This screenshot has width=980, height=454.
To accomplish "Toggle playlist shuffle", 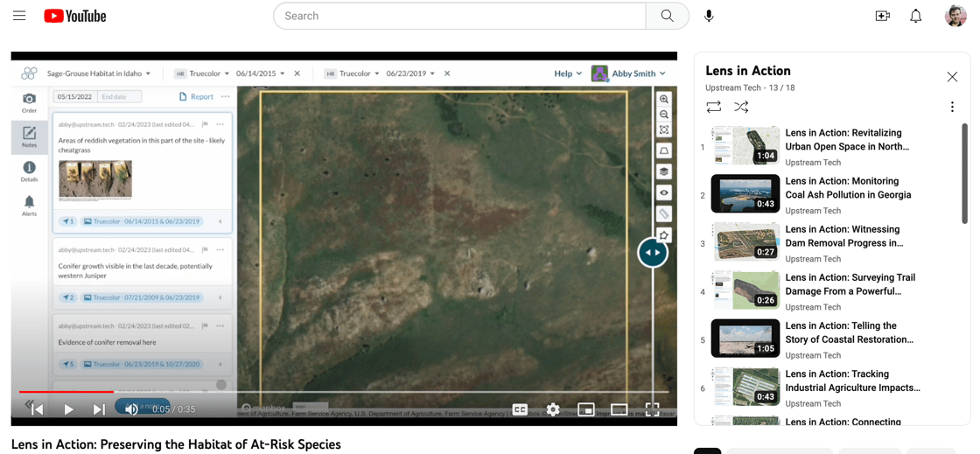I will click(x=740, y=107).
